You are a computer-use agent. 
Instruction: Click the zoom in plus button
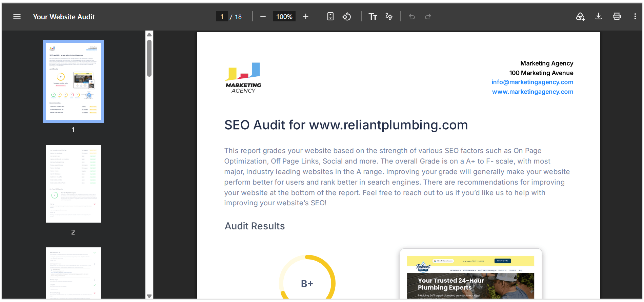tap(306, 17)
